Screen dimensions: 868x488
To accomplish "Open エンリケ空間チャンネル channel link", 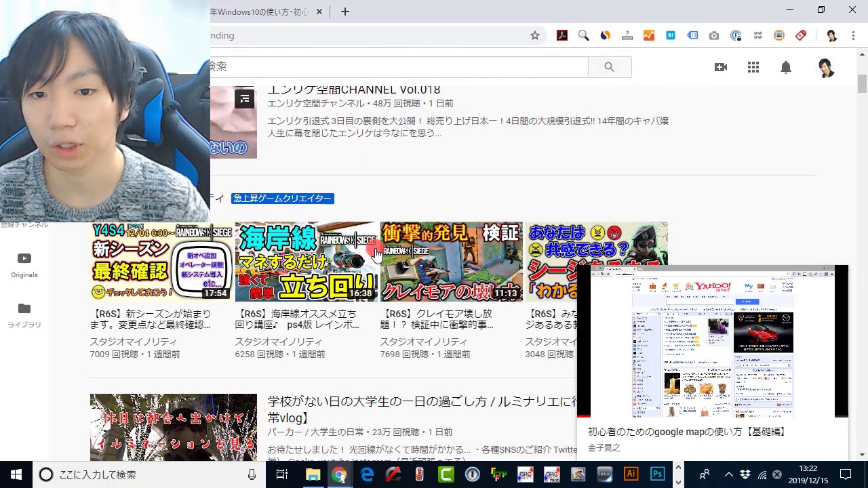I will click(x=316, y=104).
